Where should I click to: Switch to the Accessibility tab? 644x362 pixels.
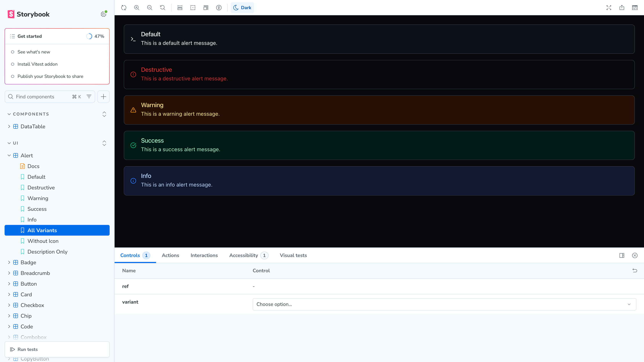244,255
